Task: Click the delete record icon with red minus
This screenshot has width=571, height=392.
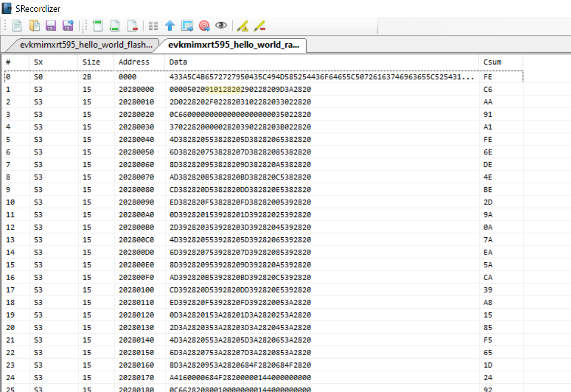Action: click(x=133, y=26)
